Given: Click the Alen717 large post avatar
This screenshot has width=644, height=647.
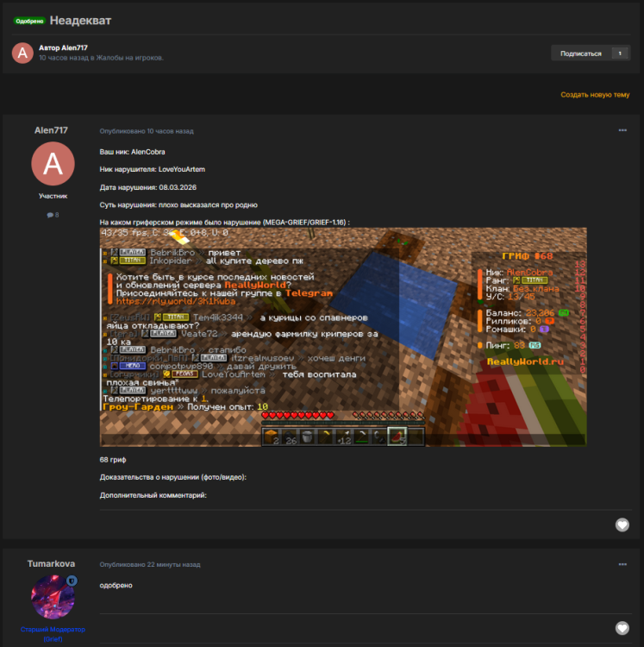Looking at the screenshot, I should pos(53,163).
